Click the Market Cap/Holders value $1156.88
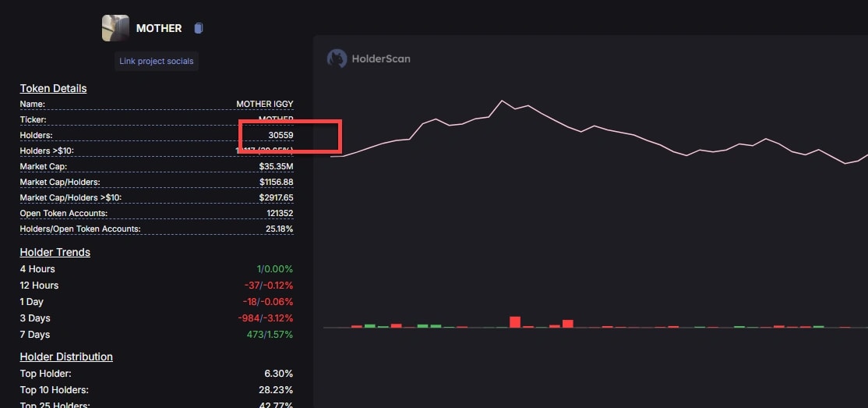868x408 pixels. tap(274, 182)
